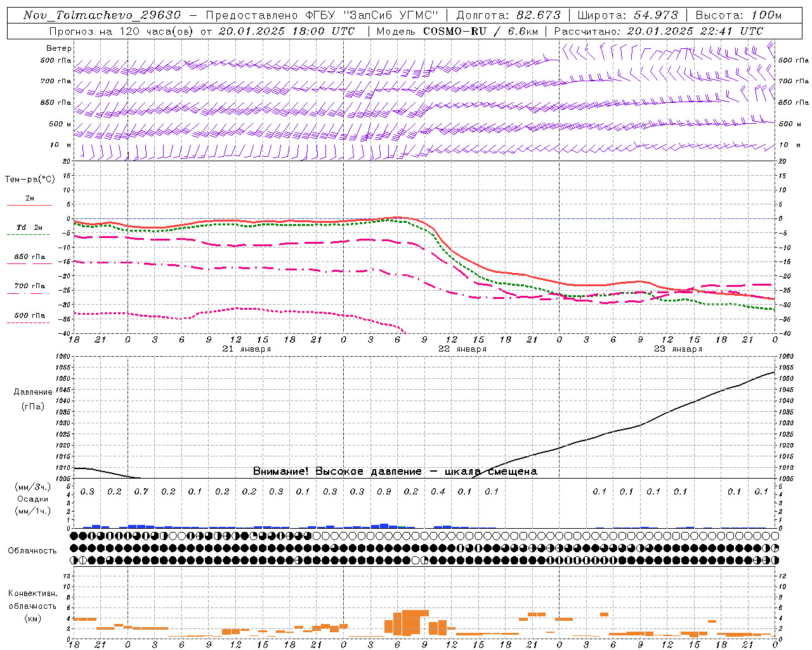Click the station name Nov_Tolmachevo_29630
The width and height of the screenshot is (812, 650).
[102, 15]
